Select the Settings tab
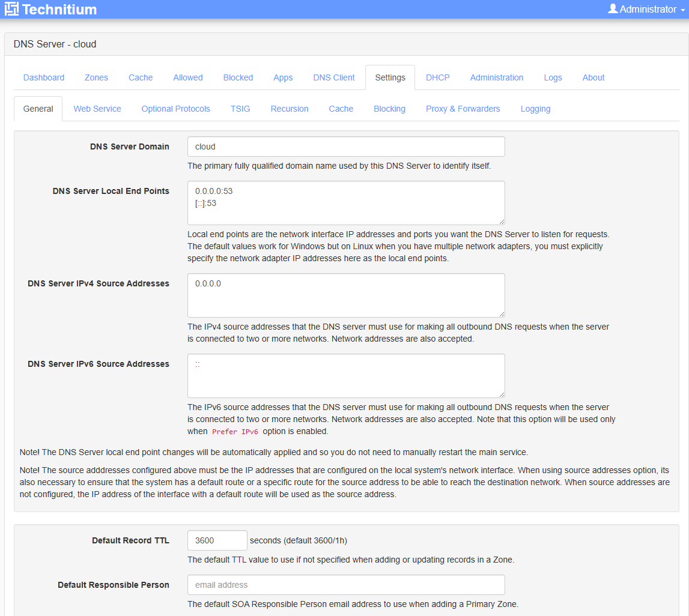The image size is (689, 616). click(390, 77)
